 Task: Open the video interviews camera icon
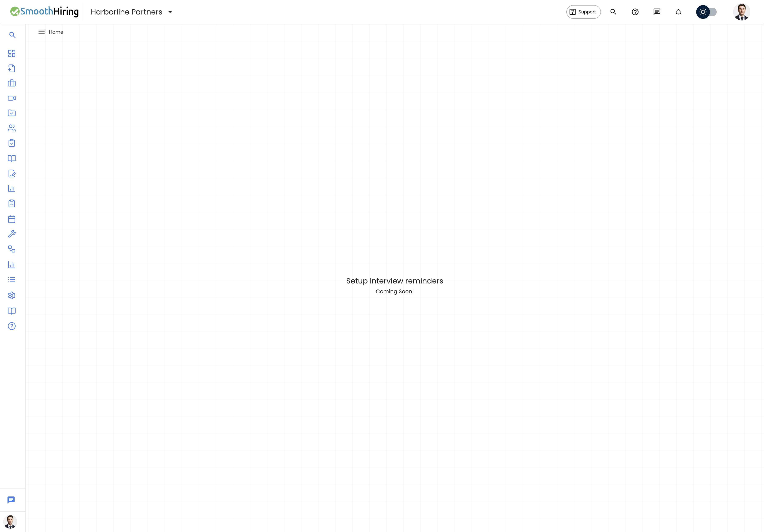pos(12,98)
